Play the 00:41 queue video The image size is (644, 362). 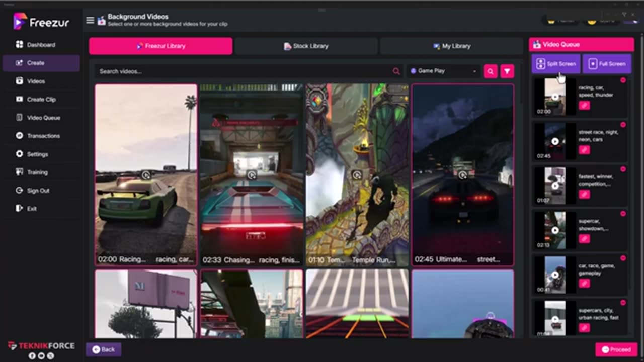[x=555, y=275]
